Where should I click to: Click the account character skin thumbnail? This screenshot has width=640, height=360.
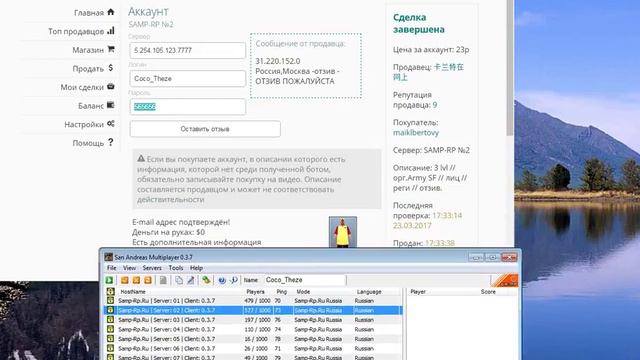point(343,232)
